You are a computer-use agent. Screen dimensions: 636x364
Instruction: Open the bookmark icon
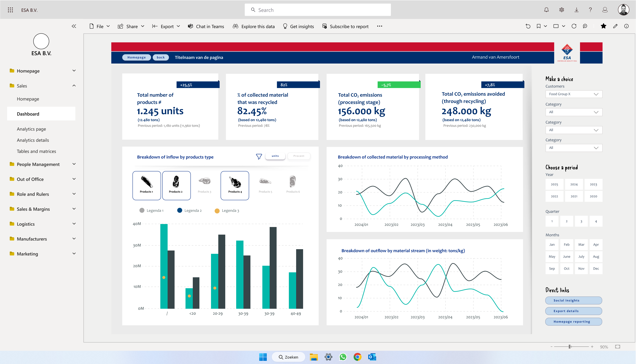[x=539, y=26]
